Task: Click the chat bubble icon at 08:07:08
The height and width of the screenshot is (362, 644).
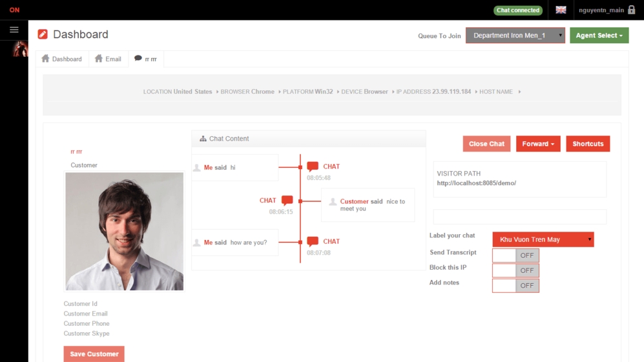Action: coord(313,241)
